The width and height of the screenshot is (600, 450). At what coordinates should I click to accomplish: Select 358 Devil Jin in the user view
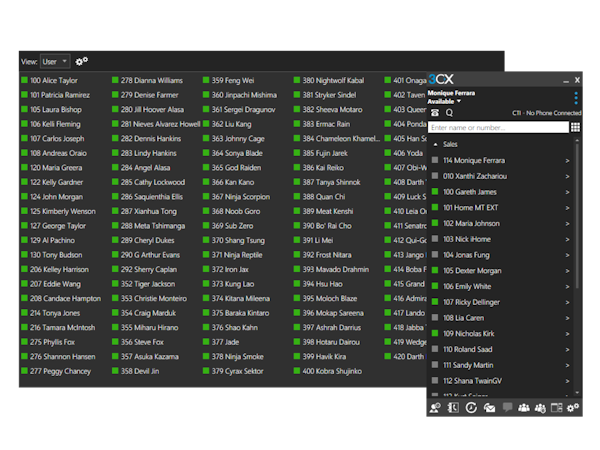click(x=136, y=371)
